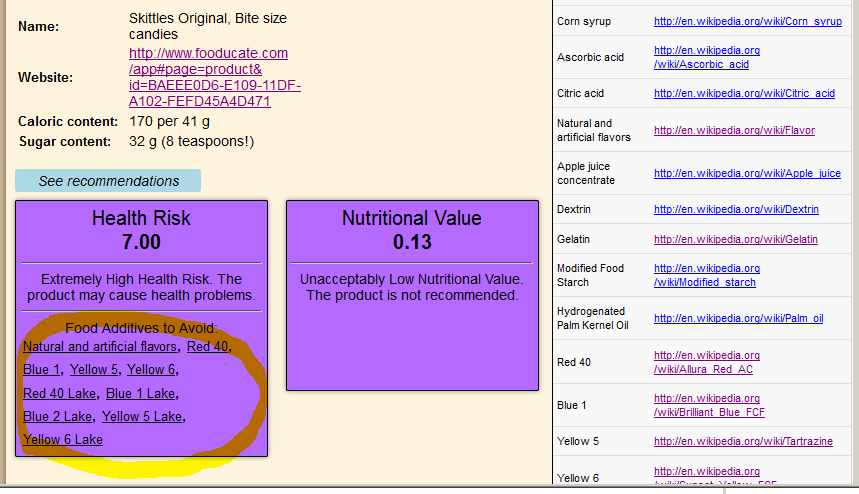Open the Yellow 5 additive link in Health Risk box
The height and width of the screenshot is (494, 859).
coord(94,370)
